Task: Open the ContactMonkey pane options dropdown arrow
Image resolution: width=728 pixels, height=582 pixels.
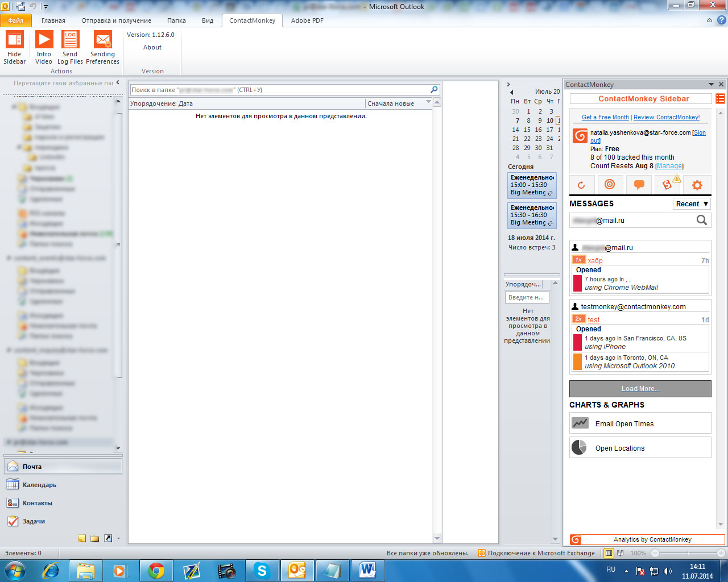Action: tap(711, 84)
